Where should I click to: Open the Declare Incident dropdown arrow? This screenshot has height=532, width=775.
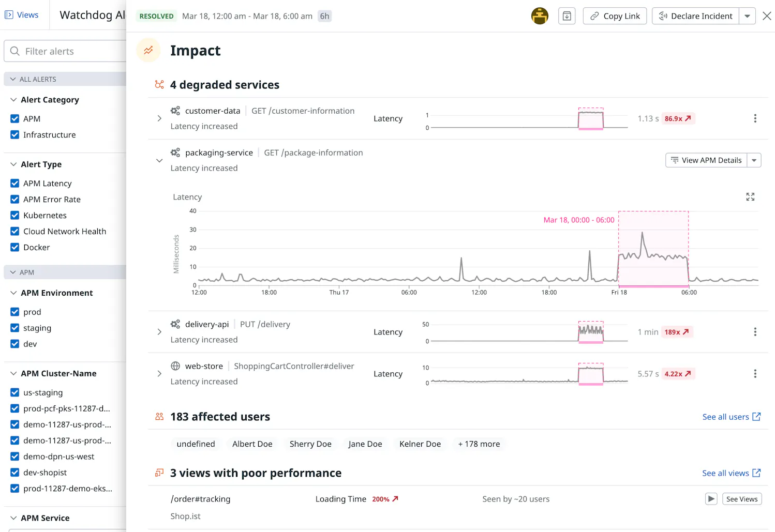point(747,16)
